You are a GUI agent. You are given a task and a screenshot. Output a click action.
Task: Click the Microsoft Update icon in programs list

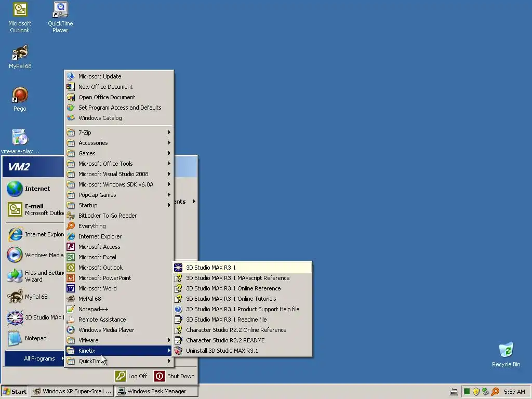71,76
